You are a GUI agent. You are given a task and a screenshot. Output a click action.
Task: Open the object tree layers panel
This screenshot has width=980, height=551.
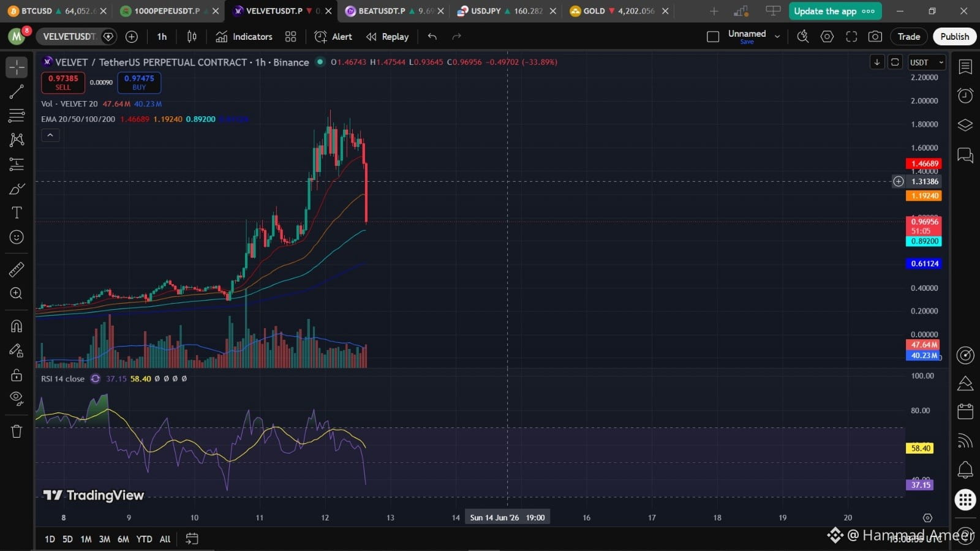tap(965, 125)
